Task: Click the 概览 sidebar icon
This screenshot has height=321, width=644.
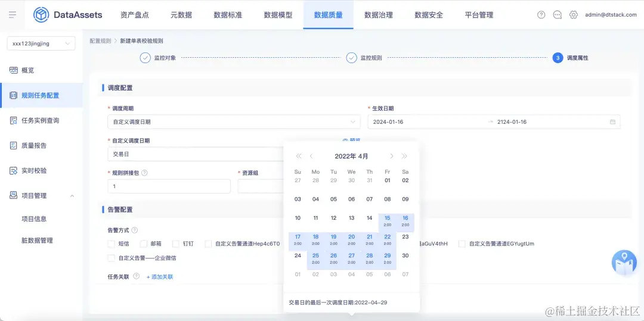Action: pos(14,70)
